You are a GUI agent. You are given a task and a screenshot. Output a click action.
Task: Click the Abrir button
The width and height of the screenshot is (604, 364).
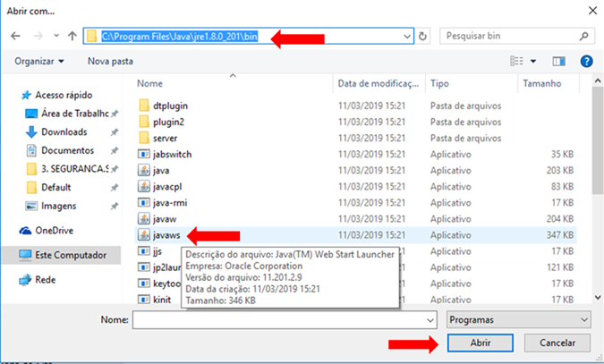click(480, 343)
